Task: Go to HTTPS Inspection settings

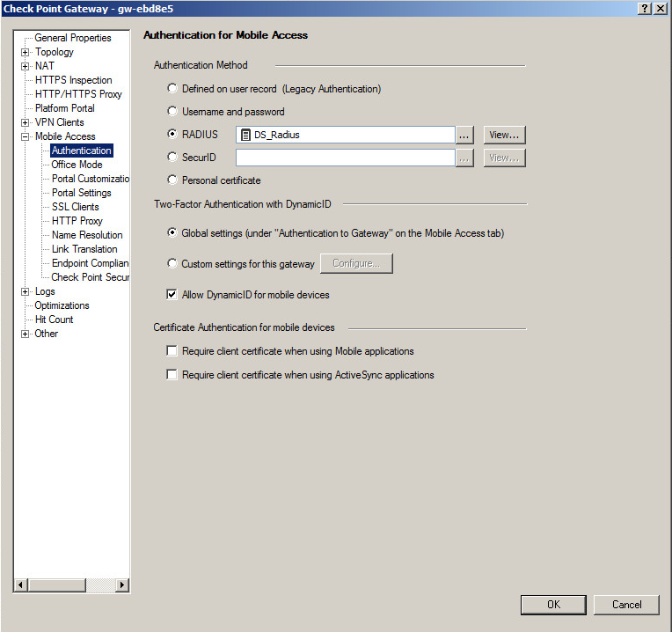Action: tap(74, 80)
